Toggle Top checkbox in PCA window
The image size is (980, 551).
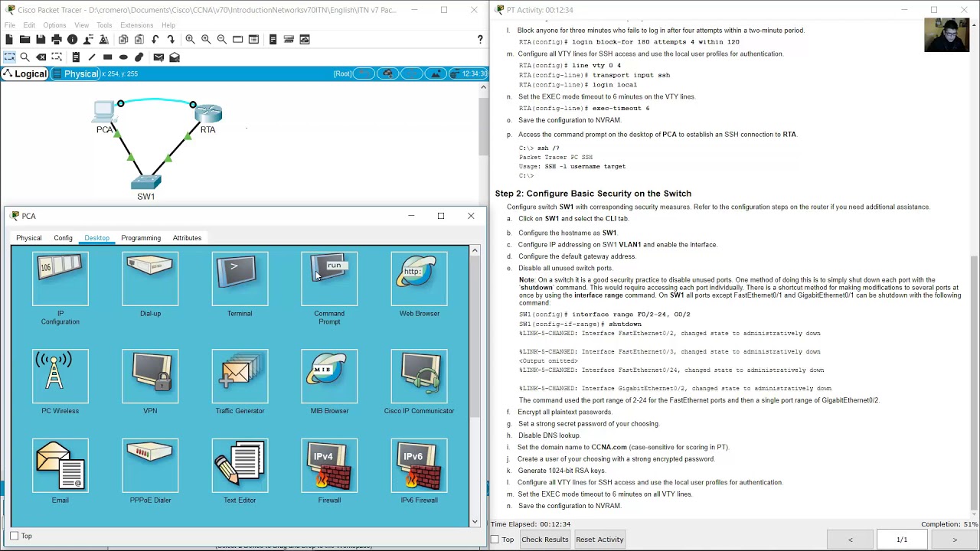[15, 536]
